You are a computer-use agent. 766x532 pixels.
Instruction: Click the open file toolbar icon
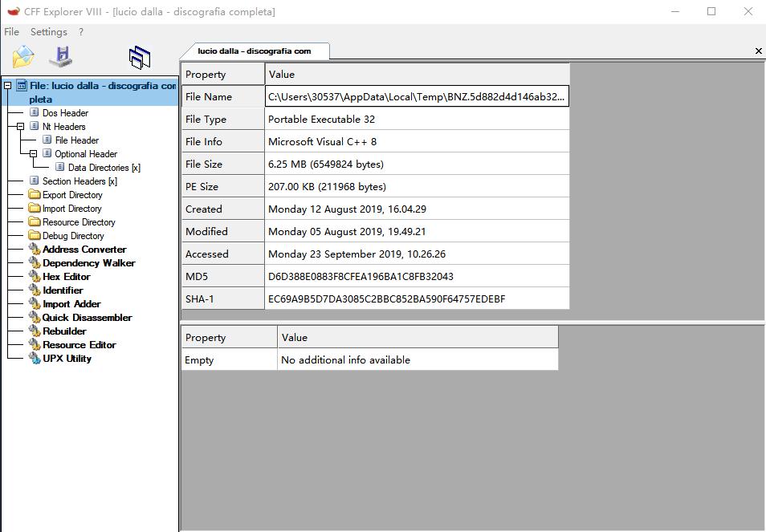(x=22, y=55)
